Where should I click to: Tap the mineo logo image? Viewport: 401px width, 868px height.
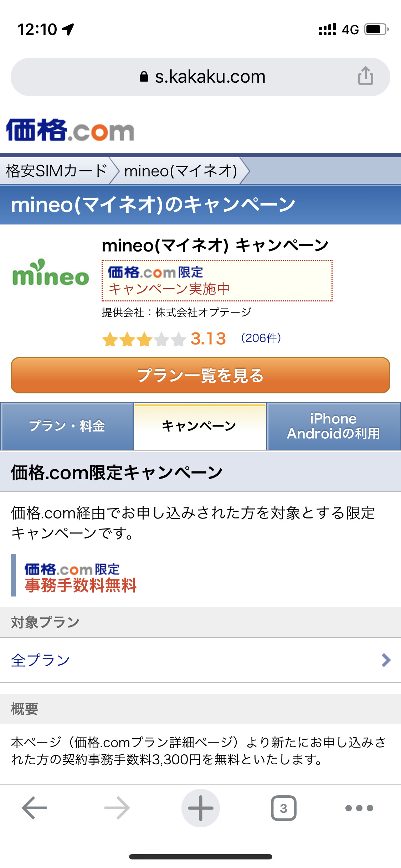tap(51, 274)
